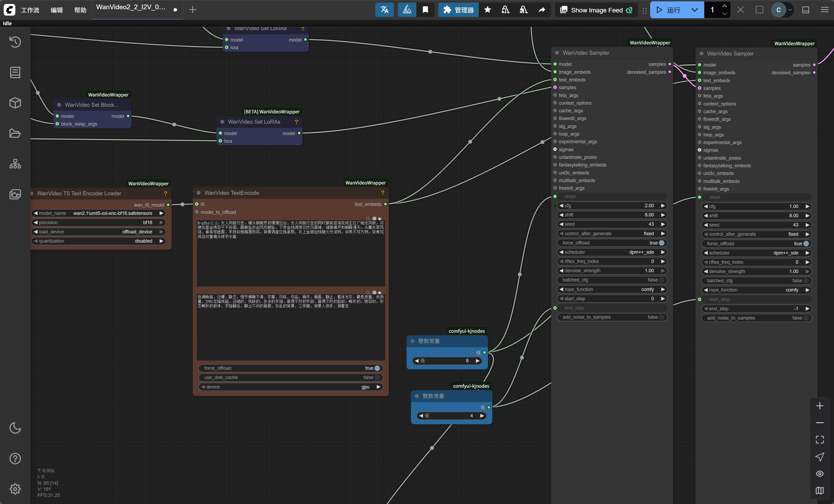The image size is (834, 504).
Task: Open the node library cube icon
Action: coord(15,103)
